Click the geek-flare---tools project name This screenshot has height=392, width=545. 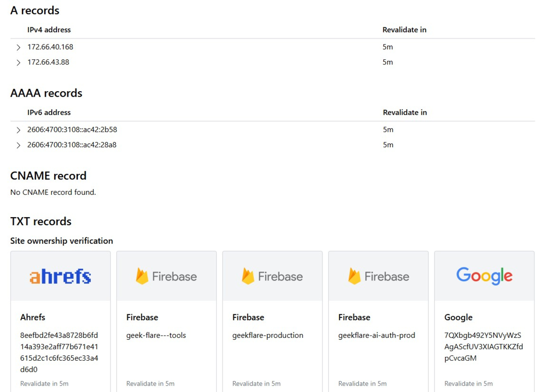[156, 336]
